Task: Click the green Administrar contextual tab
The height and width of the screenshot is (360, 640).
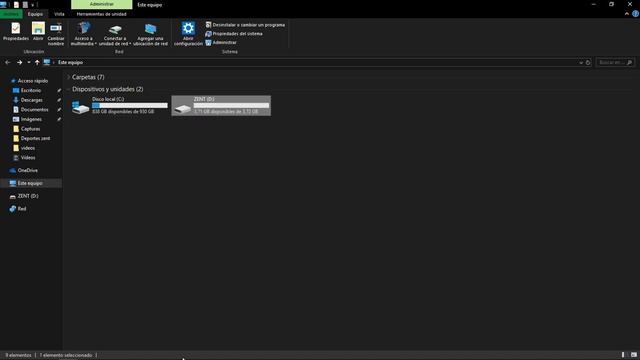Action: (x=102, y=4)
